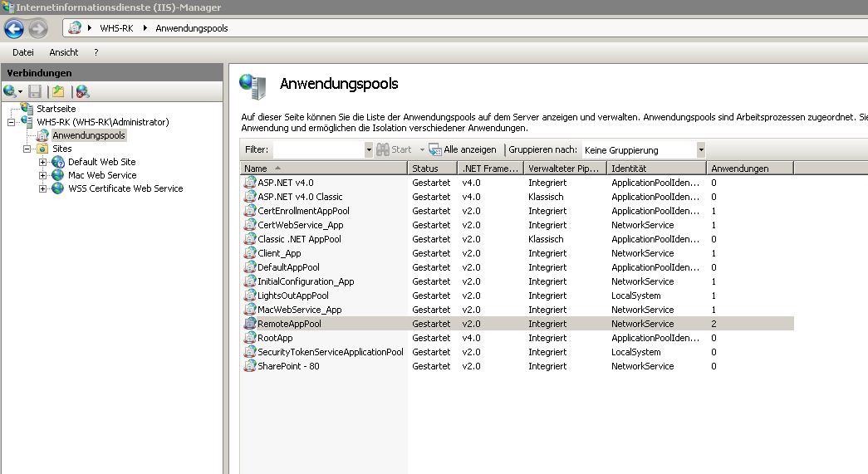Click the breadcrumb arrow after WHS-RK
Image resolution: width=868 pixels, height=474 pixels.
pyautogui.click(x=145, y=27)
